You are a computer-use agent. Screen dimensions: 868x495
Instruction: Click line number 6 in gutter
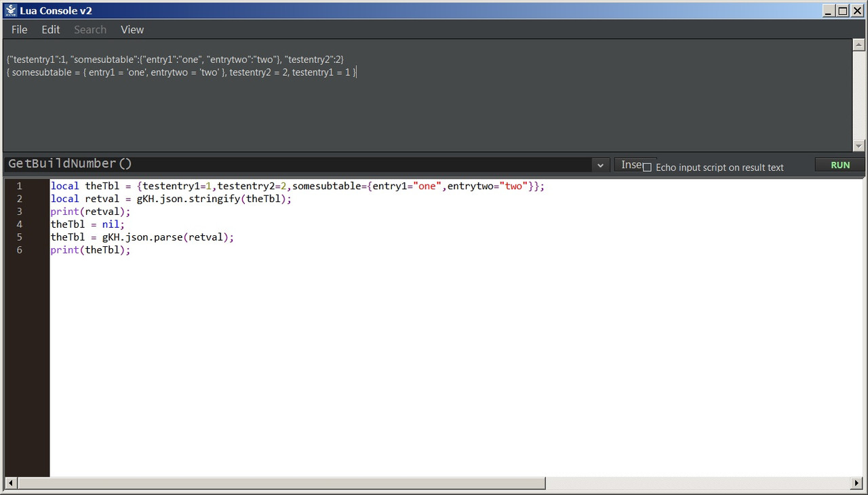19,250
